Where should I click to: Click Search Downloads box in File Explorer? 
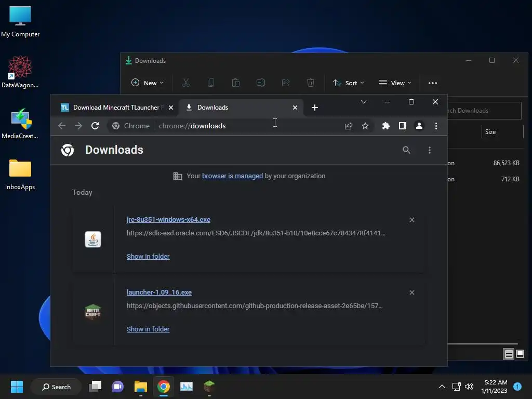[x=485, y=111]
